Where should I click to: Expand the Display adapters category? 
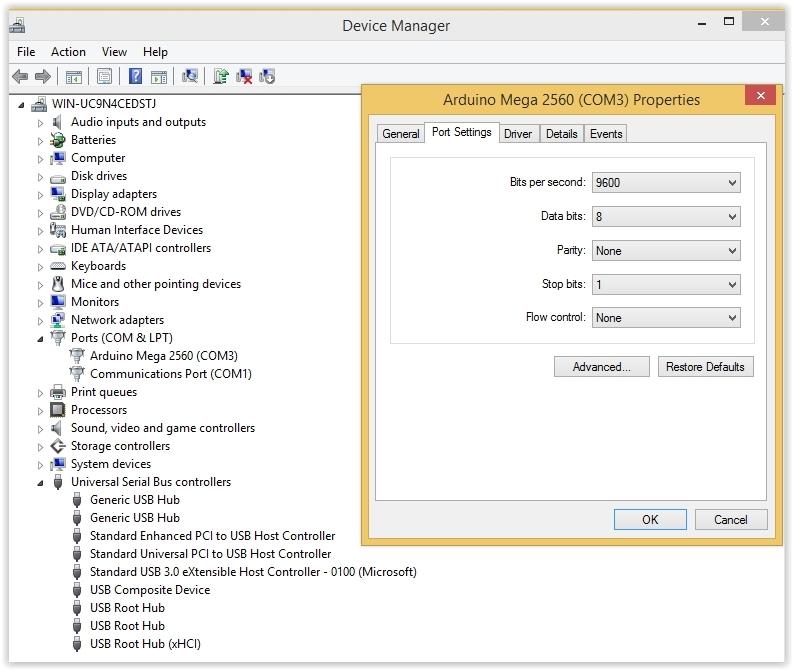click(41, 195)
